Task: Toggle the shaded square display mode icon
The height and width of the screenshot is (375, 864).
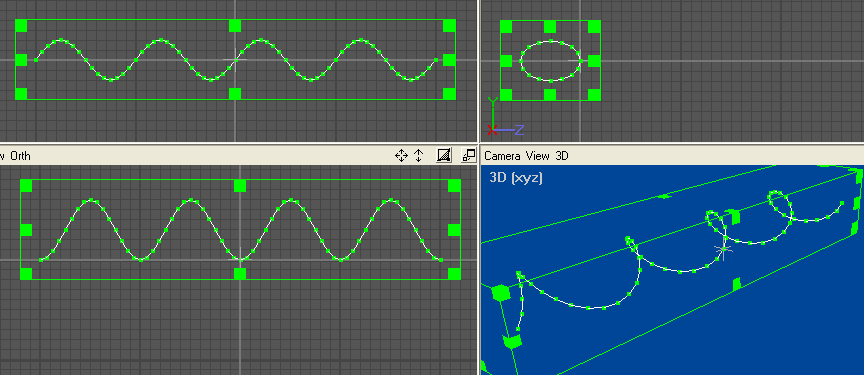Action: [x=444, y=156]
